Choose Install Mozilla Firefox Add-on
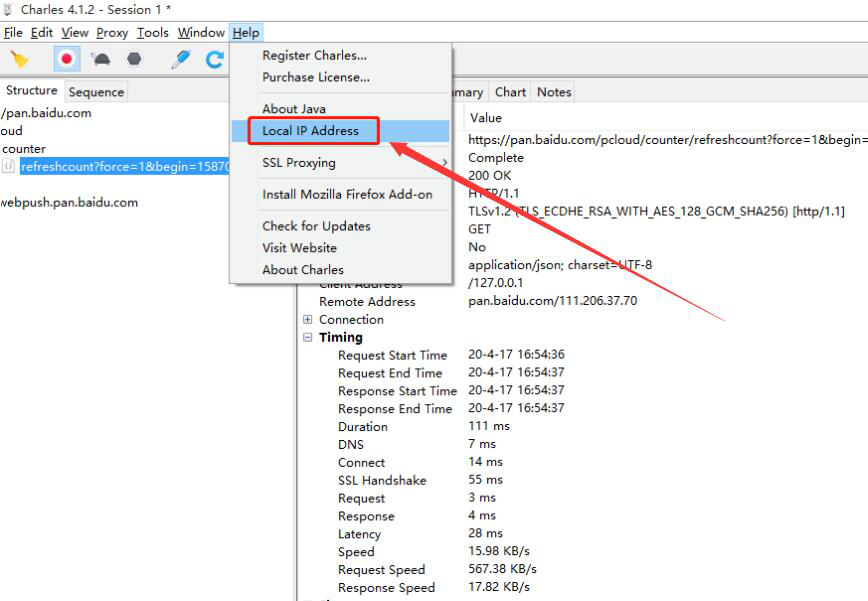Viewport: 868px width, 601px height. [x=347, y=194]
